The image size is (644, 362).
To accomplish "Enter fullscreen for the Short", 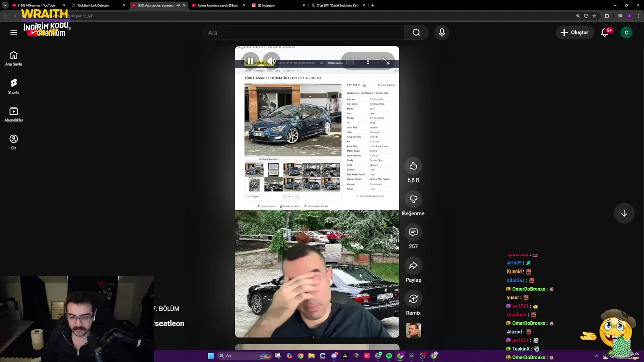I will (x=386, y=61).
